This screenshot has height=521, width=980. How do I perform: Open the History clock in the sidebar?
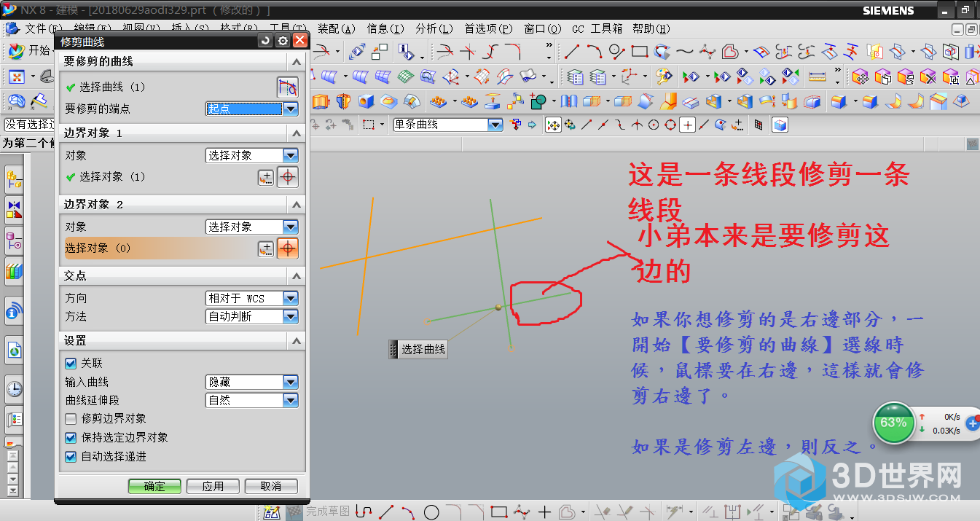14,388
